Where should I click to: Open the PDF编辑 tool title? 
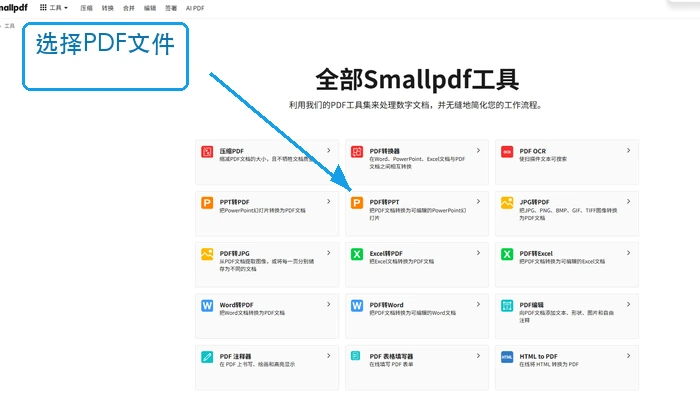[x=531, y=305]
